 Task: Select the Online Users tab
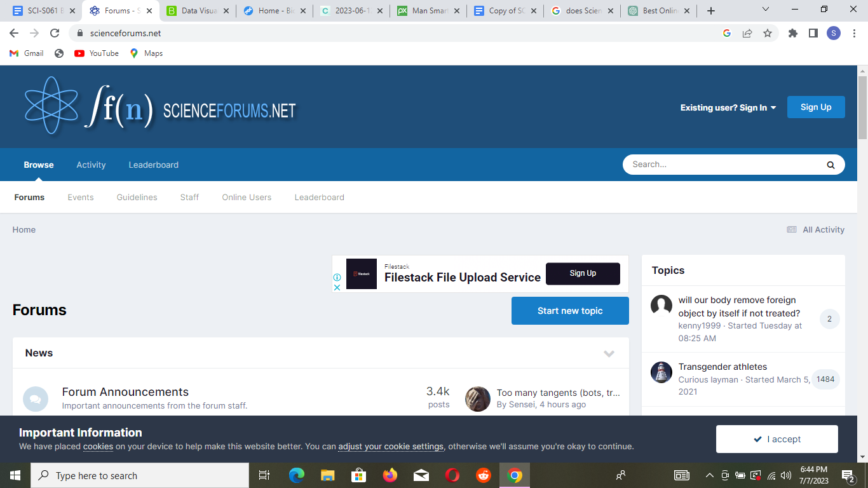[x=247, y=198]
